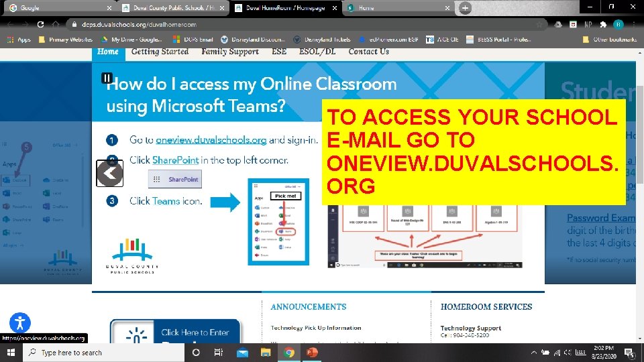Open Chrome's three-dot menu

click(634, 25)
